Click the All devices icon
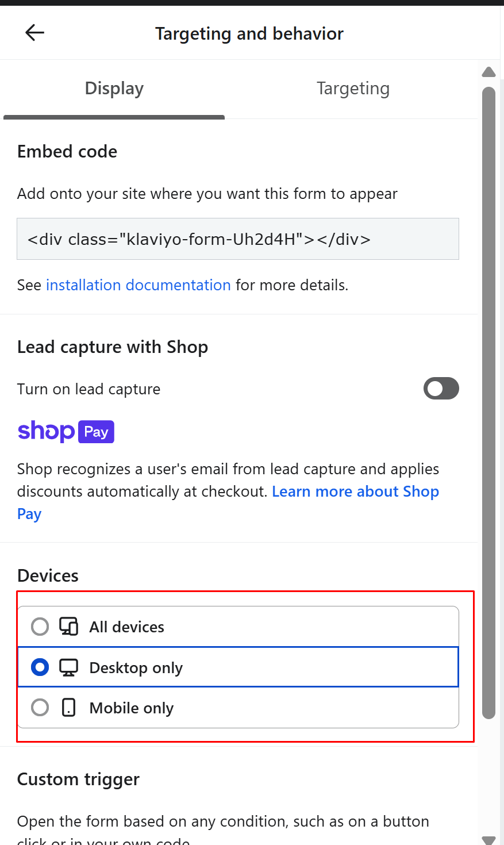 [x=68, y=627]
